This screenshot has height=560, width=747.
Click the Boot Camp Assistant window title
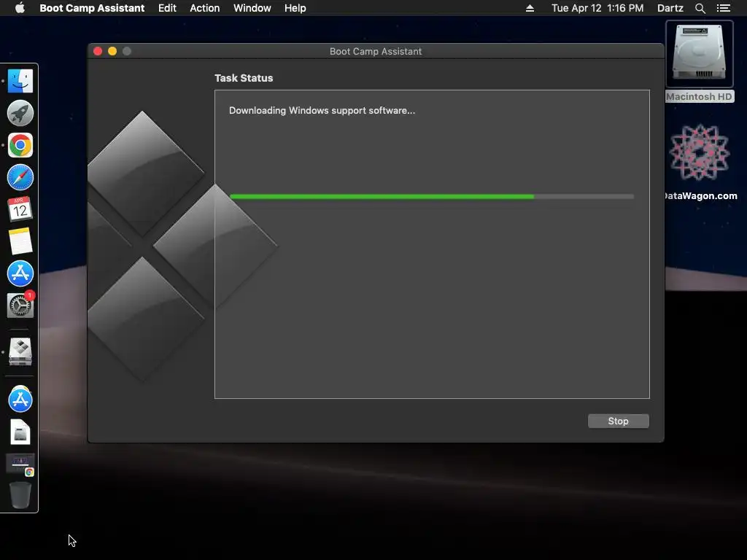[376, 52]
